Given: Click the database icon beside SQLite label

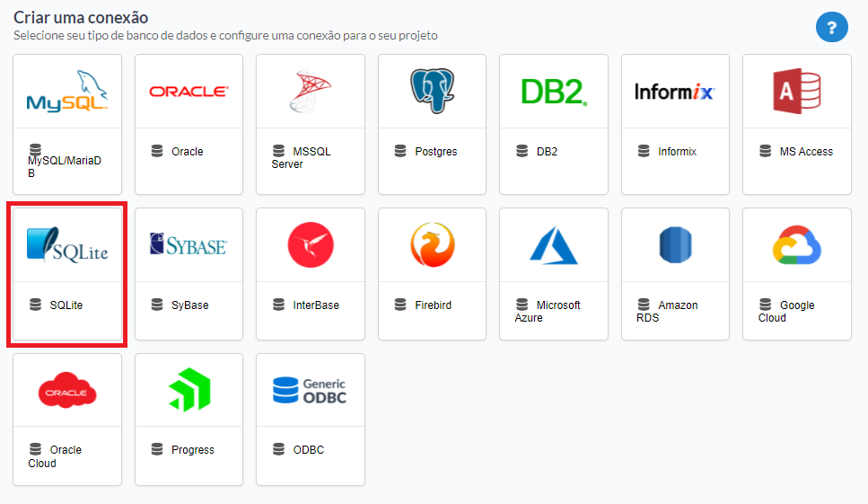Looking at the screenshot, I should 35,304.
